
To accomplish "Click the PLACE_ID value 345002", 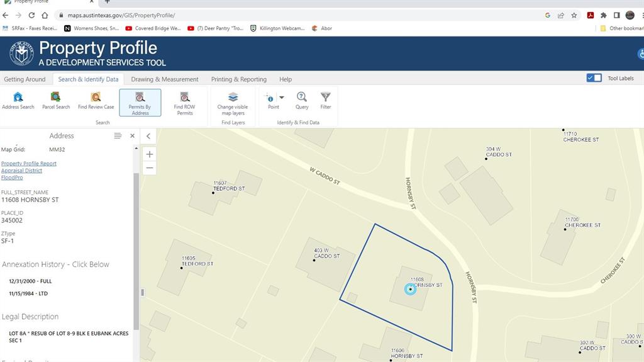I will click(x=12, y=220).
